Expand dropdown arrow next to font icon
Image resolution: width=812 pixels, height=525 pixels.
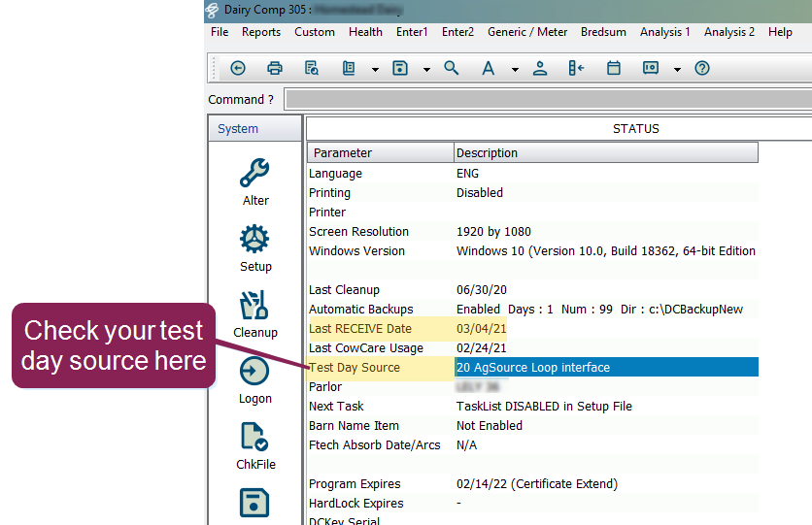[x=515, y=69]
